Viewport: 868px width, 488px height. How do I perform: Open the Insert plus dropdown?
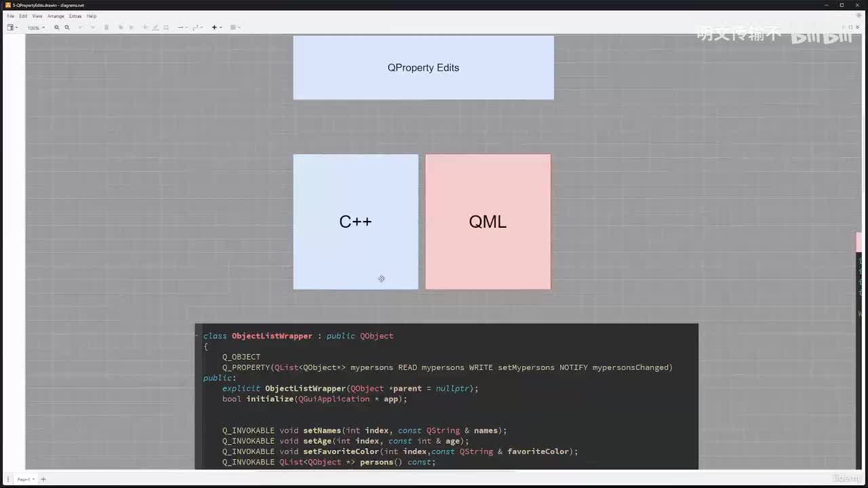point(216,28)
